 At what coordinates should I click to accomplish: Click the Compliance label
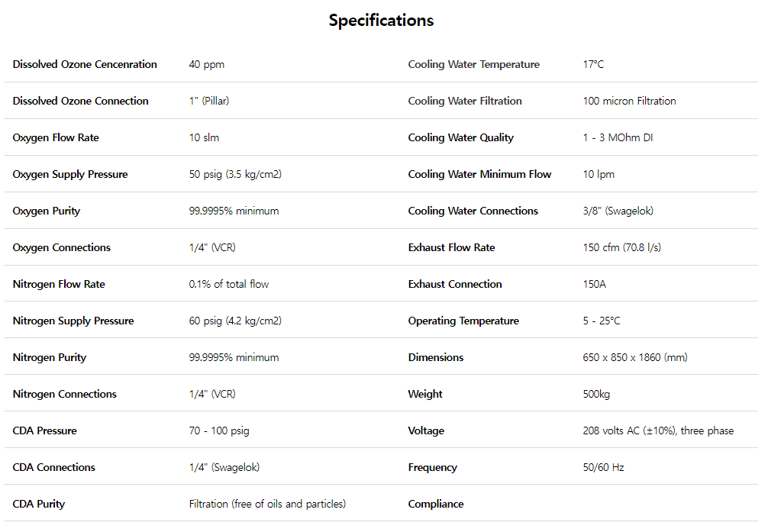coord(436,505)
